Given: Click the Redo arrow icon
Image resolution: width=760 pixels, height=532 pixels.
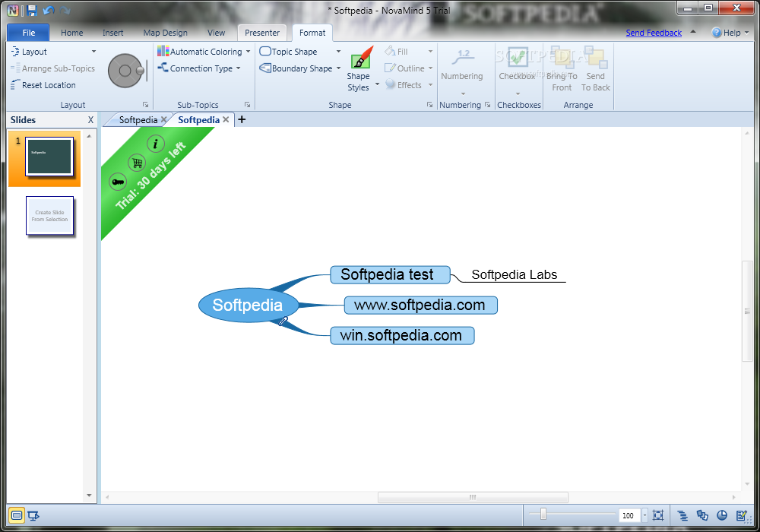Looking at the screenshot, I should (x=65, y=10).
